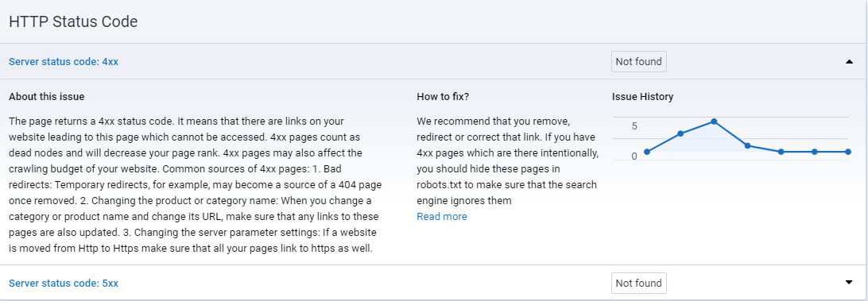Screen dimensions: 868x301
Task: Collapse the 4xx status code section arrow
Action: coord(849,61)
